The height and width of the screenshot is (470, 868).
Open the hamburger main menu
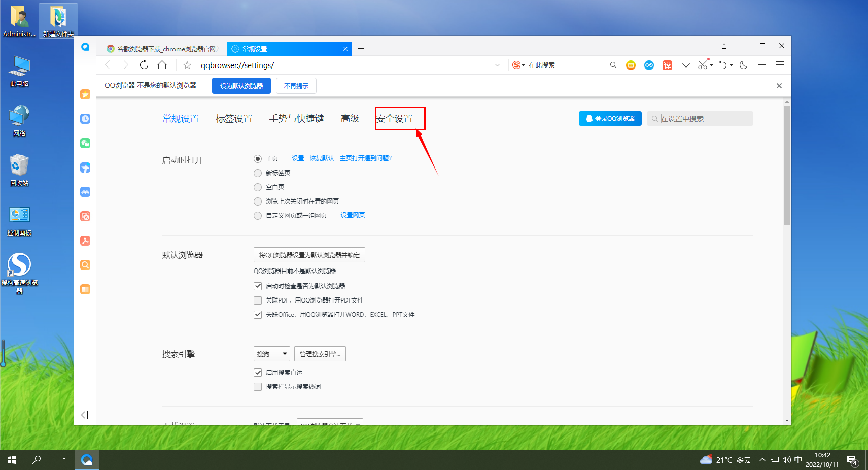780,65
